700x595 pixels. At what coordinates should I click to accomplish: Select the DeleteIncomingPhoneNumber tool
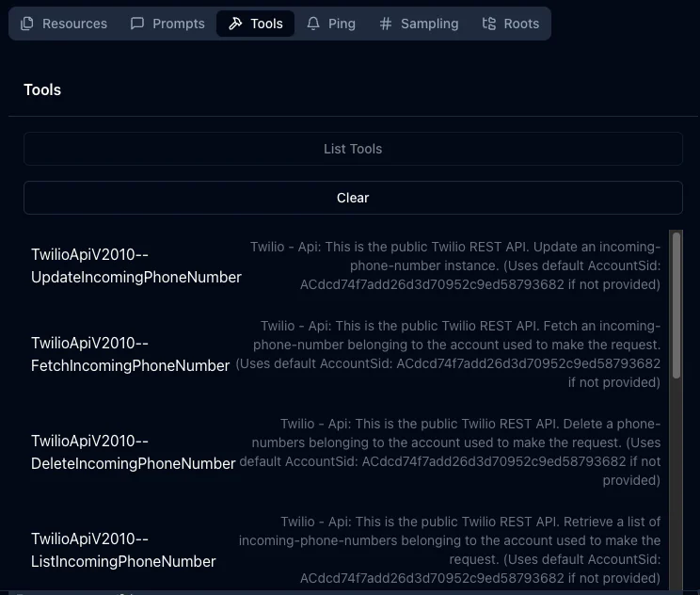click(133, 452)
